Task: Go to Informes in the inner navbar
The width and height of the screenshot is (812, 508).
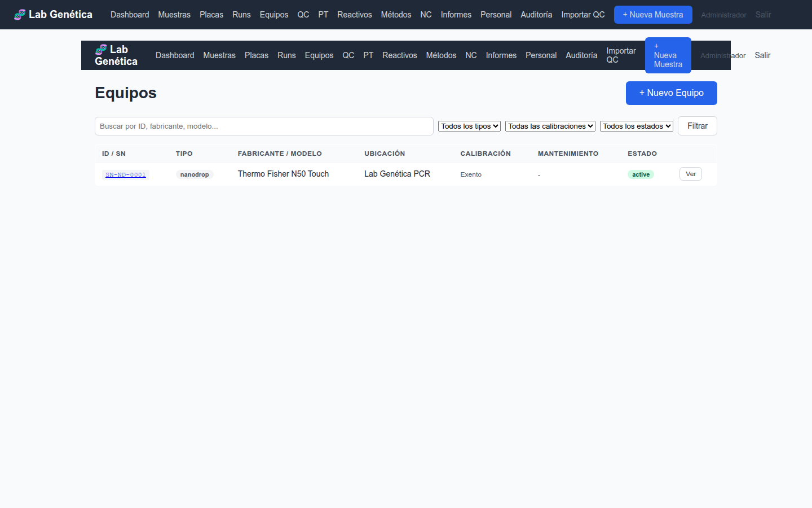Action: 501,55
